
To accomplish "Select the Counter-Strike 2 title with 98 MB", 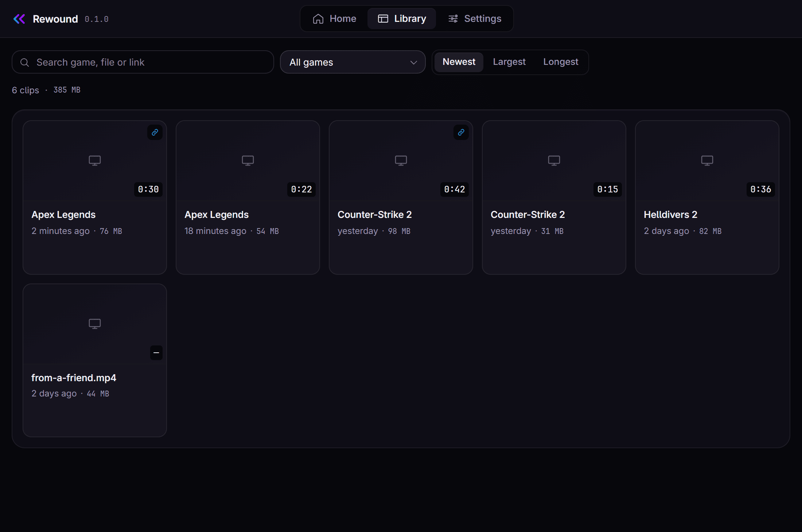I will [x=375, y=215].
